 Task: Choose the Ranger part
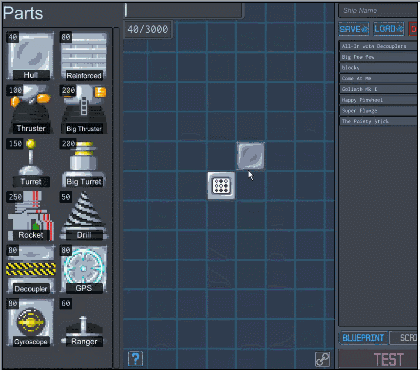coord(84,322)
